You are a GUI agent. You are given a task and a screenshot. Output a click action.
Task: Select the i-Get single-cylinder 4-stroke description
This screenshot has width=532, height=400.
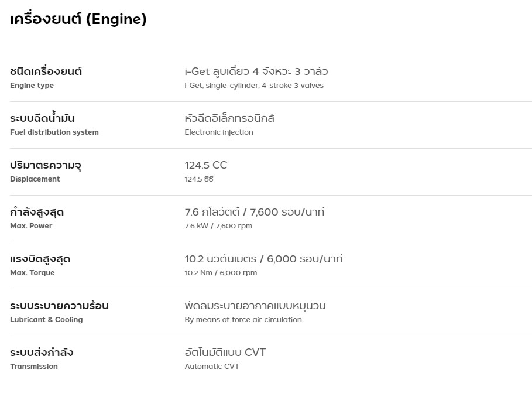click(254, 86)
